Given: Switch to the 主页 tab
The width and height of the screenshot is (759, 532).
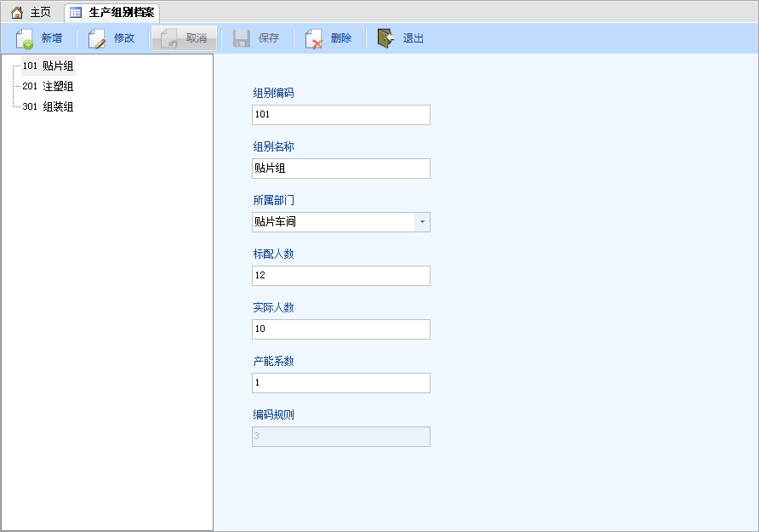Looking at the screenshot, I should 31,13.
